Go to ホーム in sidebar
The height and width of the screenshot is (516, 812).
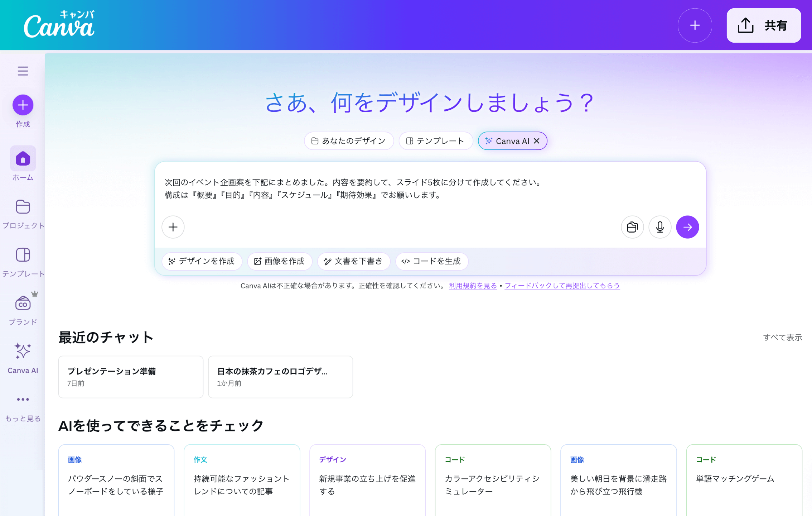click(23, 164)
